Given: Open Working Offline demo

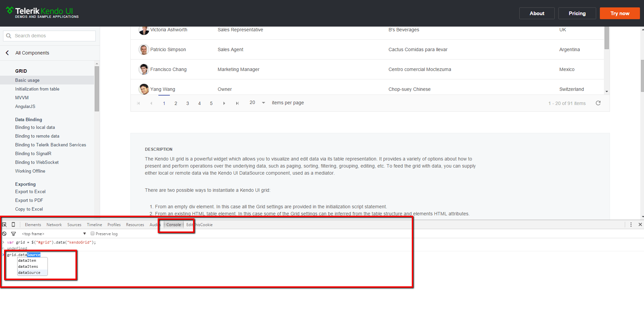Looking at the screenshot, I should point(30,171).
